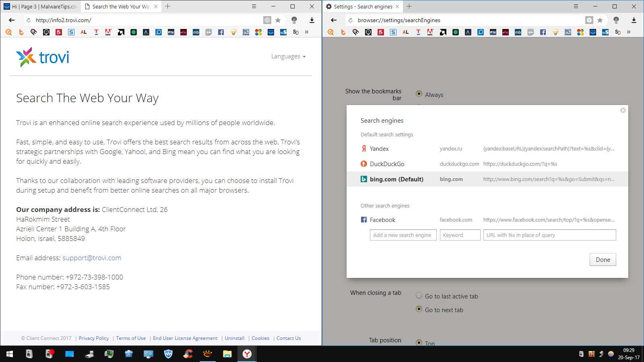Open the 'SD' bookmark in the Settings window
Viewport: 644px width, 362px height.
click(618, 32)
